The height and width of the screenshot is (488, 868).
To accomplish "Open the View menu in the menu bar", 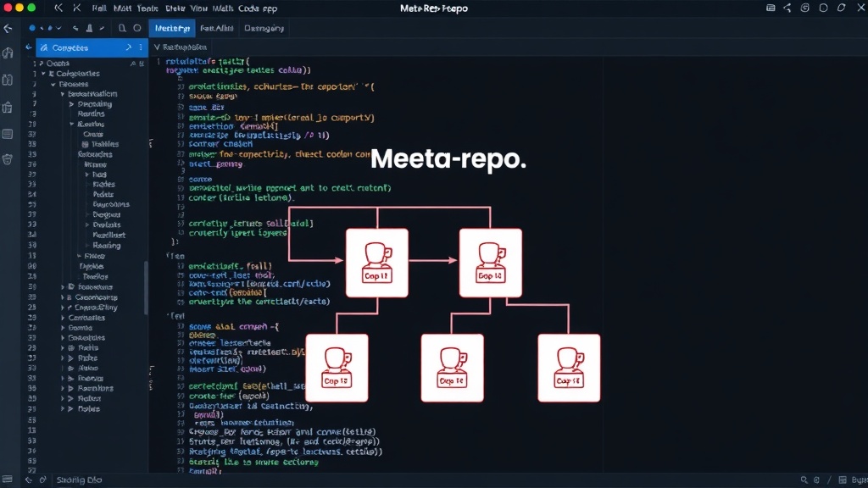I will click(198, 8).
